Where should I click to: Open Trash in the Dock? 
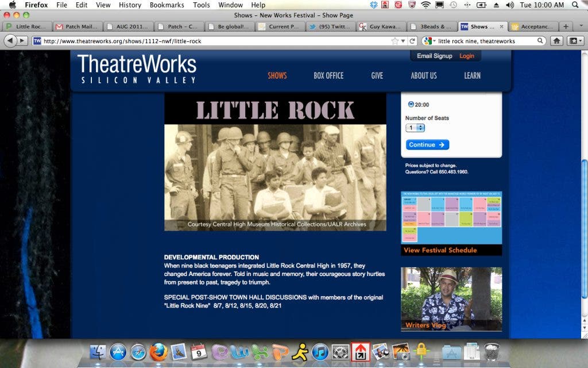pyautogui.click(x=492, y=351)
